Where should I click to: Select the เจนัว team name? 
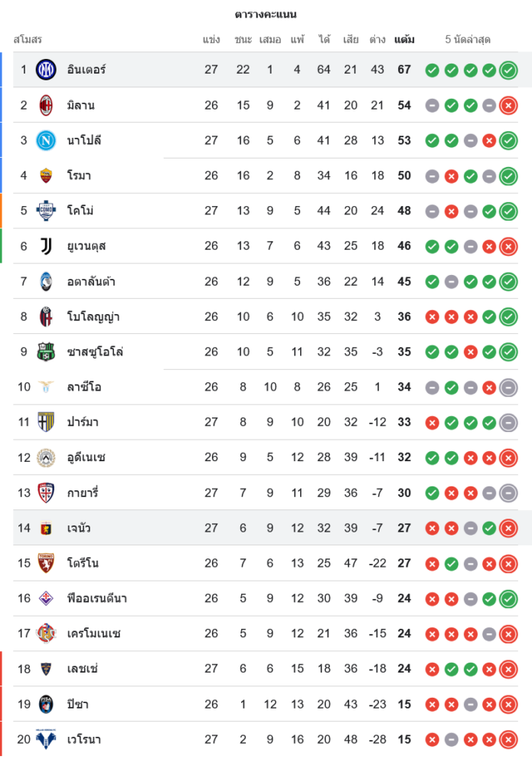80,528
